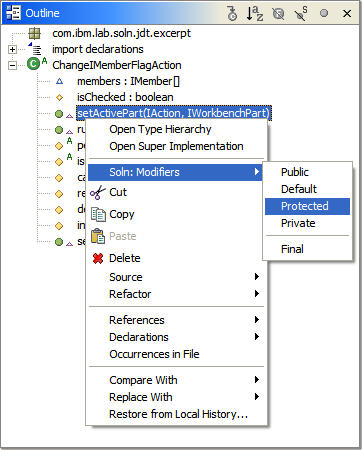This screenshot has height=450, width=362.
Task: Choose Occurrences in File entry
Action: click(x=176, y=354)
